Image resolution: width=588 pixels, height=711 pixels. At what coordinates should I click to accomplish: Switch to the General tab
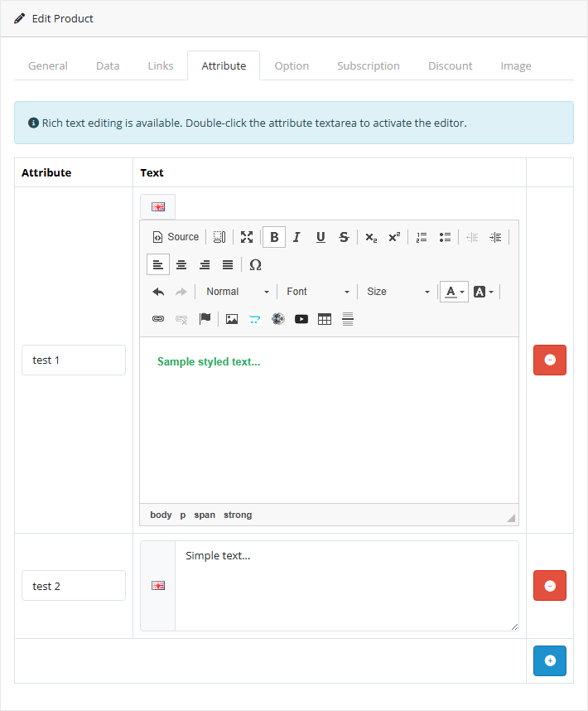(x=48, y=65)
